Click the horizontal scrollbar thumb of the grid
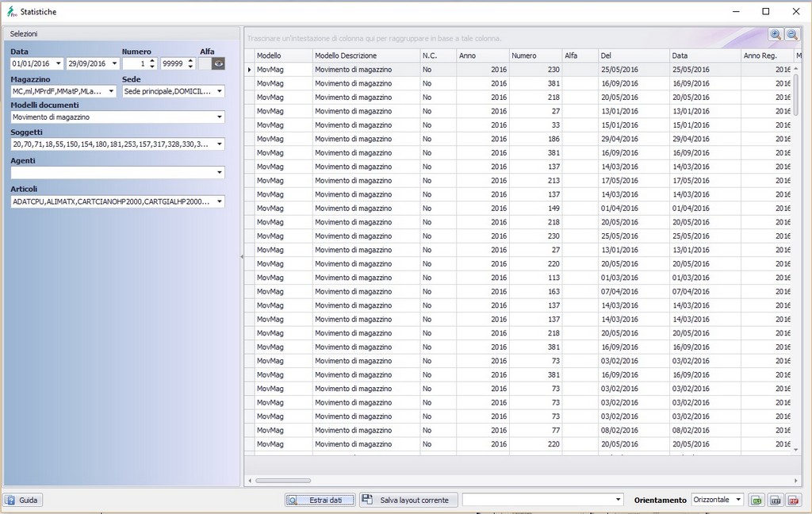The height and width of the screenshot is (514, 812). point(283,481)
